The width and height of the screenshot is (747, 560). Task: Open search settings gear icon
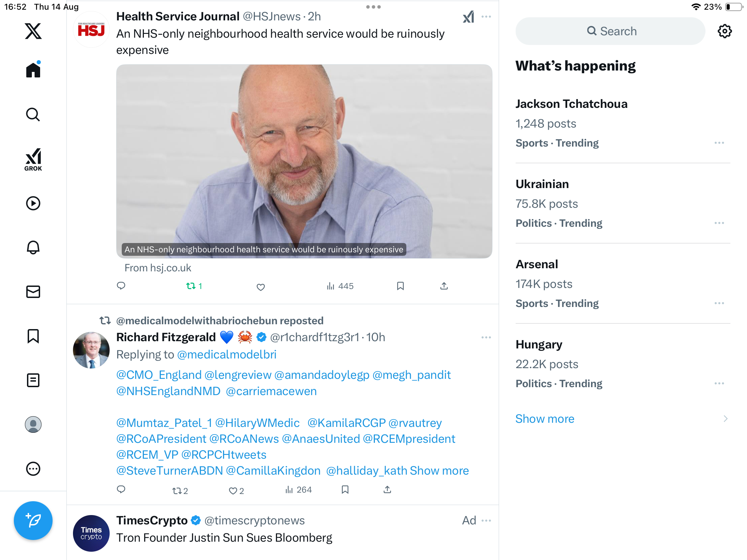tap(725, 31)
